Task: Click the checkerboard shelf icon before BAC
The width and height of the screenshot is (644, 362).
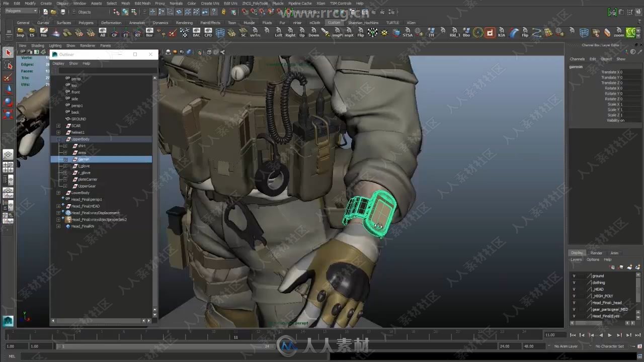Action: point(185,33)
